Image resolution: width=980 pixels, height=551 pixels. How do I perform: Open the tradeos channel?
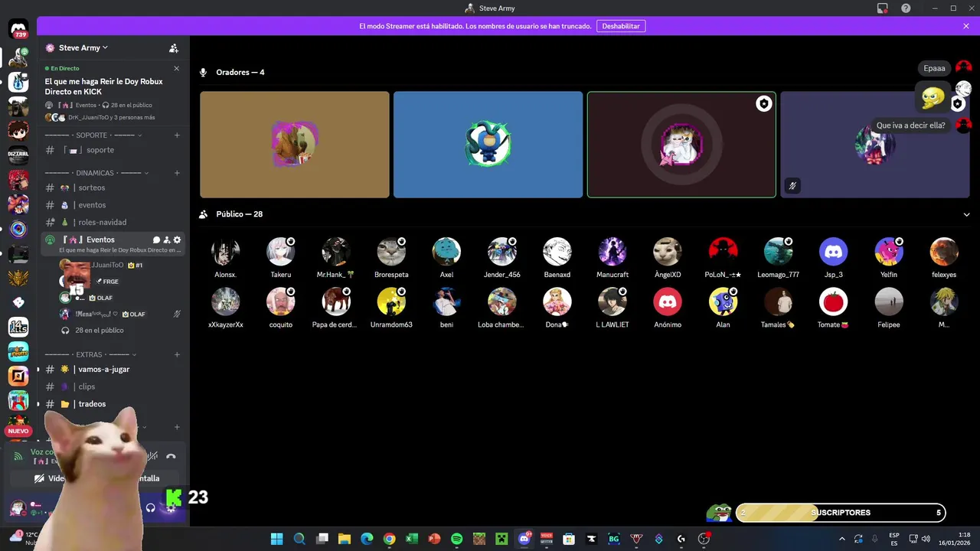coord(112,404)
